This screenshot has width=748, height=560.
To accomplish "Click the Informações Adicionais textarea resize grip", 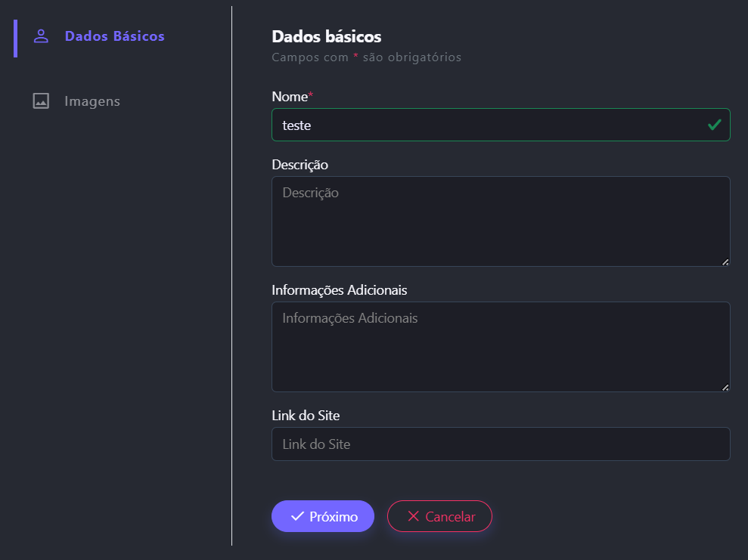I will 725,388.
